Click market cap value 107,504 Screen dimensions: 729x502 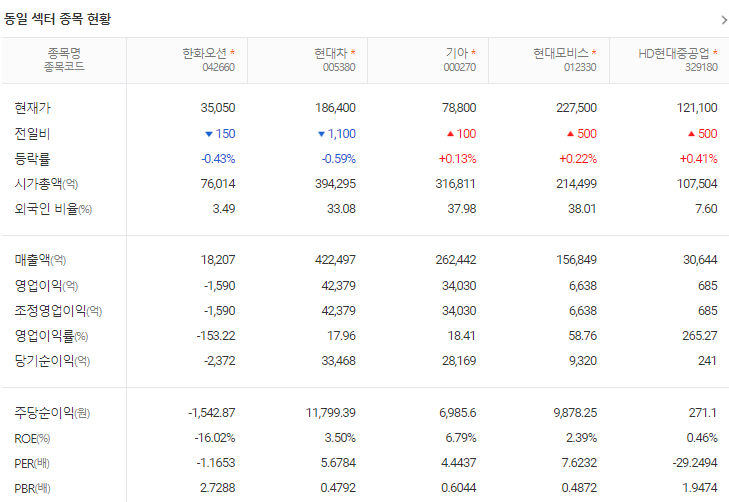pos(697,184)
